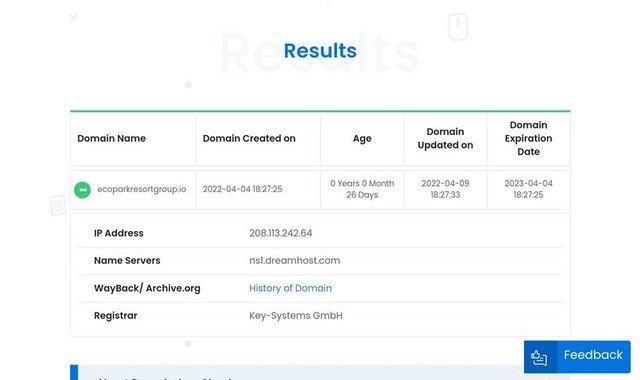The height and width of the screenshot is (380, 640).
Task: Click the Domain Created on column header
Action: 249,138
